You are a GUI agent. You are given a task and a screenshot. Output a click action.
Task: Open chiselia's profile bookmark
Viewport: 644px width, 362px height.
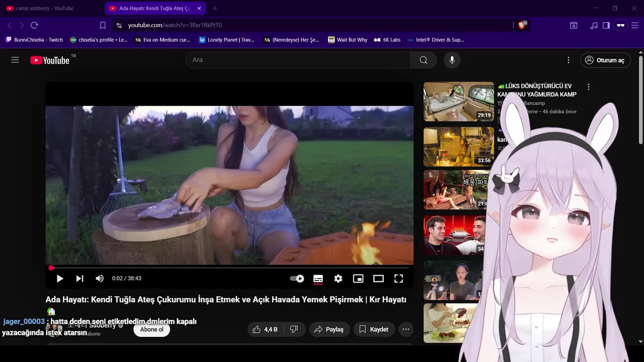click(99, 40)
